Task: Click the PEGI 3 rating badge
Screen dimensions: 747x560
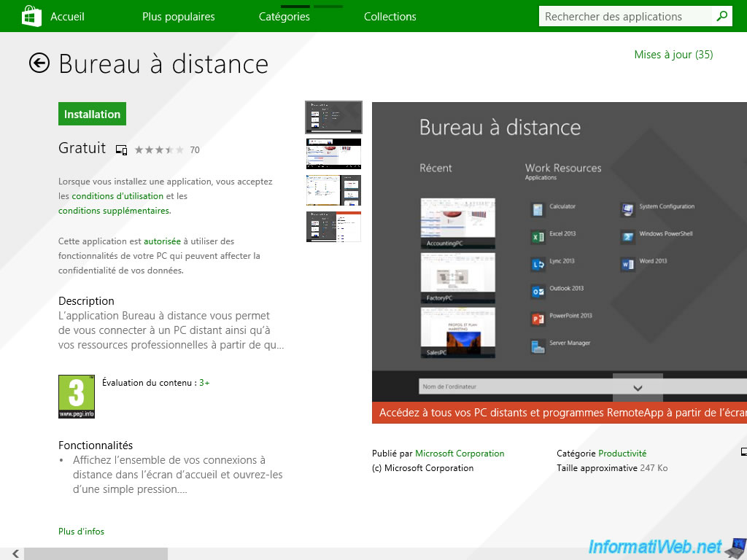Action: point(77,396)
